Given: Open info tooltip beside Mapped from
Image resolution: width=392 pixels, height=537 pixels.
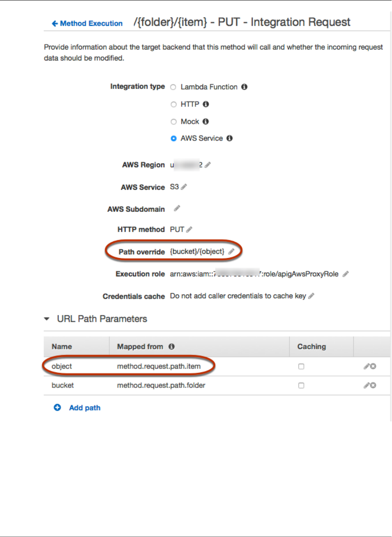Looking at the screenshot, I should [172, 346].
